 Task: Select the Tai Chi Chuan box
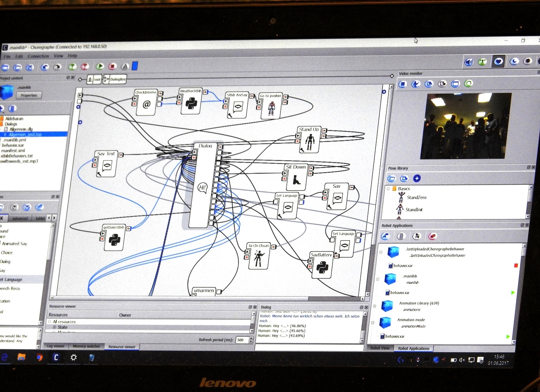259,256
